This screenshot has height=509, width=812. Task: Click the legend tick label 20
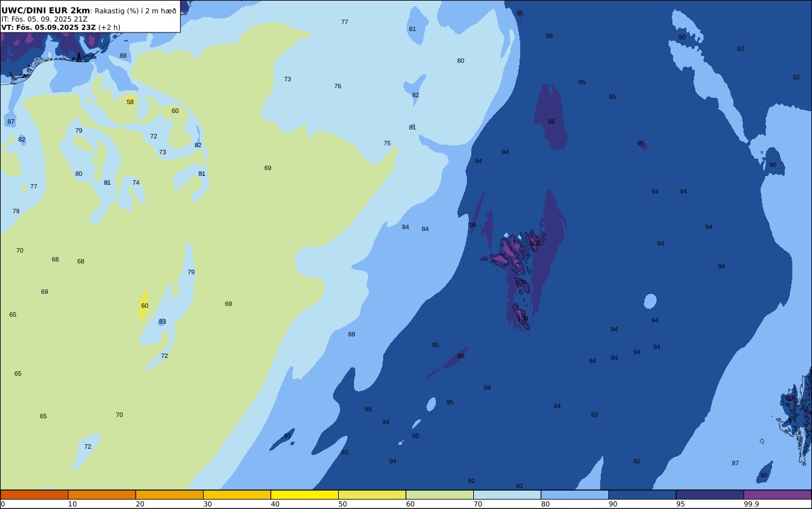tap(140, 504)
